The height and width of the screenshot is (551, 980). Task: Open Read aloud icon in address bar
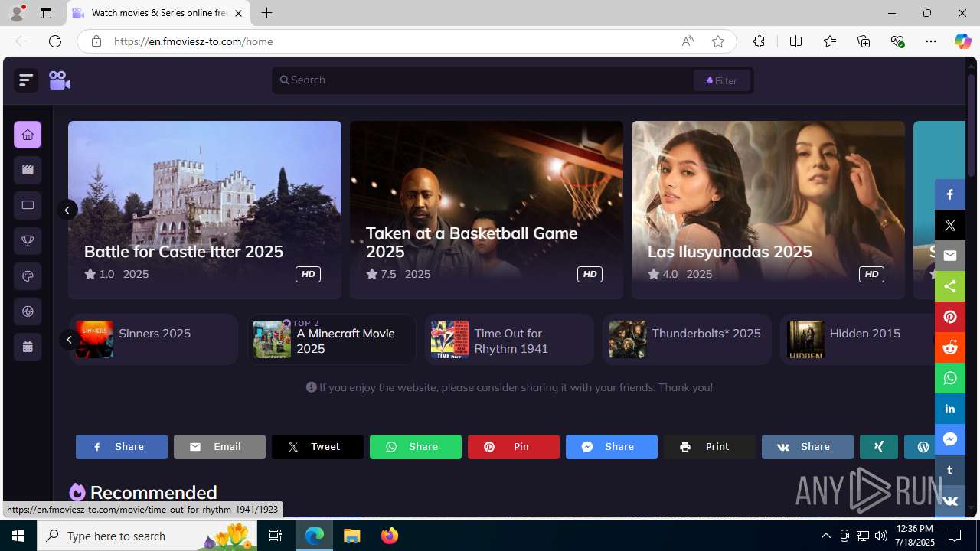(x=688, y=41)
